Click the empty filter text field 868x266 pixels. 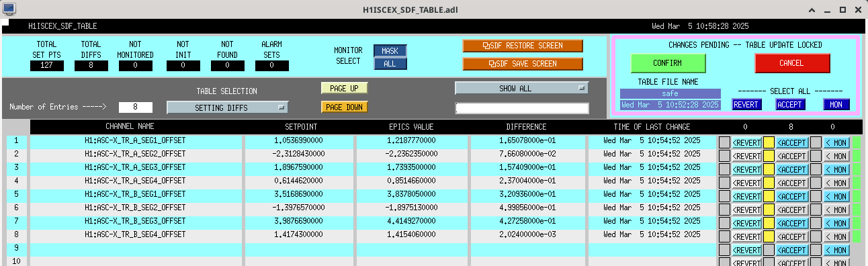click(x=521, y=108)
